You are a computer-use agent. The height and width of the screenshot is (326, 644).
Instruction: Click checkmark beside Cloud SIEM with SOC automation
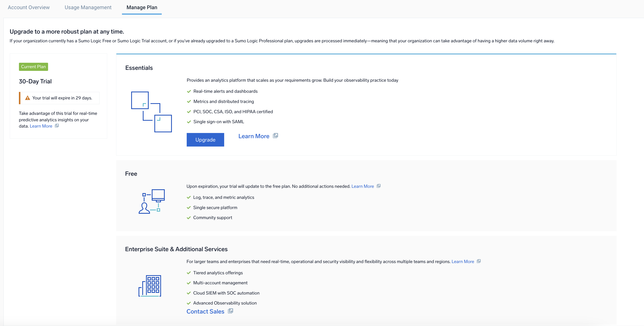click(189, 293)
